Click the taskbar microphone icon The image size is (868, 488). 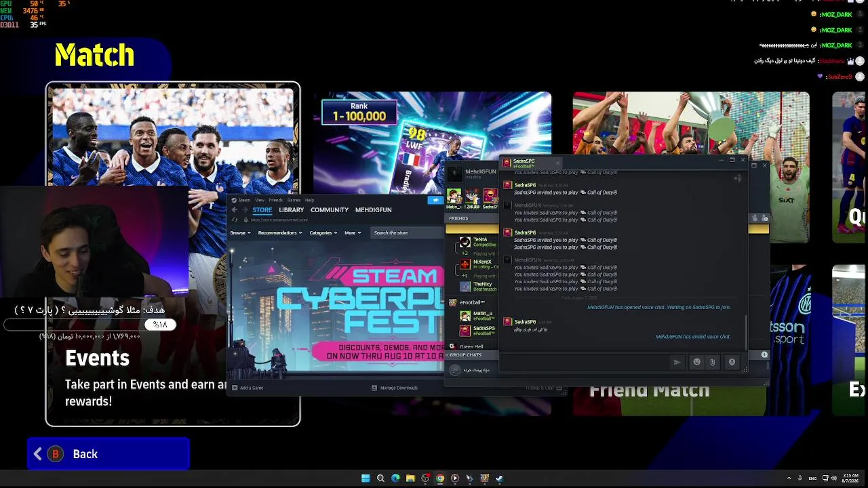pyautogui.click(x=800, y=479)
